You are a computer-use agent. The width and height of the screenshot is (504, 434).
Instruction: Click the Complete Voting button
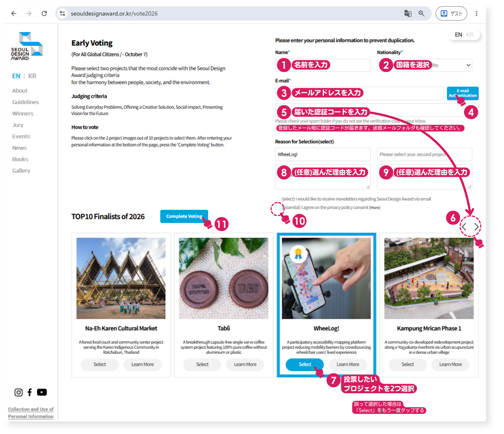(184, 216)
